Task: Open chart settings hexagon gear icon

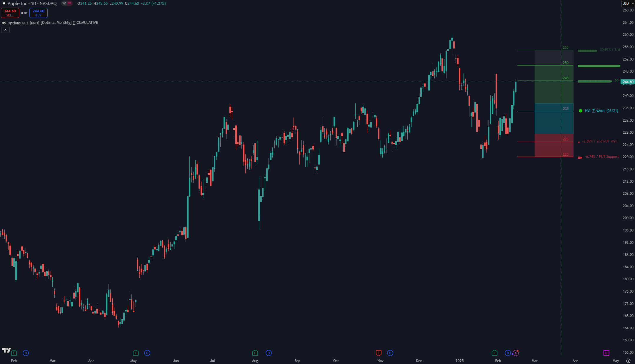Action: click(628, 361)
